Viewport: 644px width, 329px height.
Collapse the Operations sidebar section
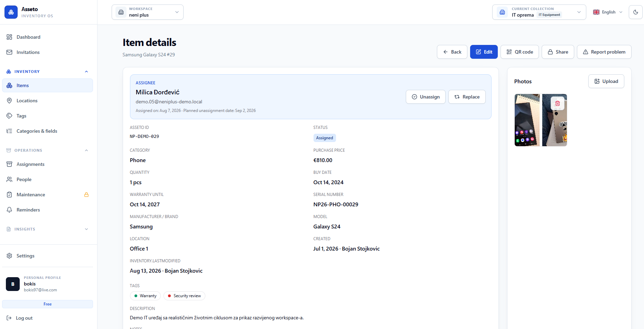pyautogui.click(x=86, y=150)
